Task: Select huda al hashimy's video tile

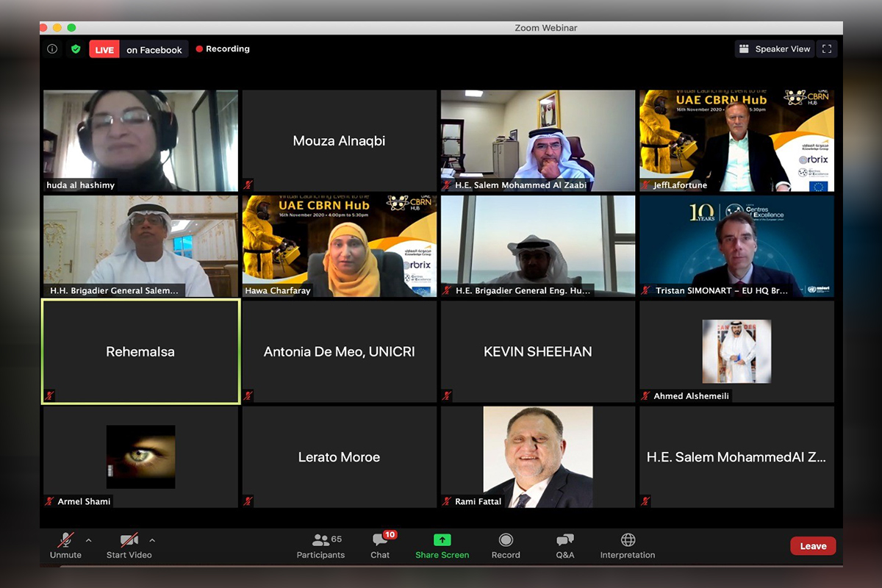Action: click(140, 141)
